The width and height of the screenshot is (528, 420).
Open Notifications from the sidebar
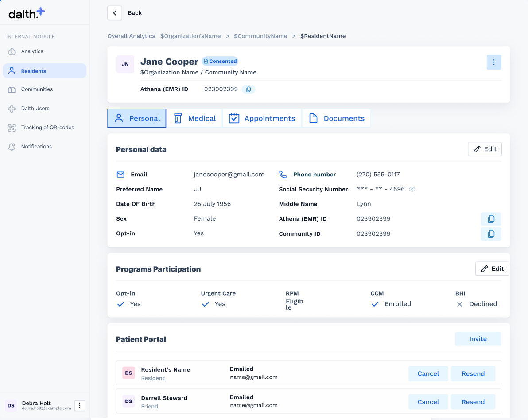point(36,147)
